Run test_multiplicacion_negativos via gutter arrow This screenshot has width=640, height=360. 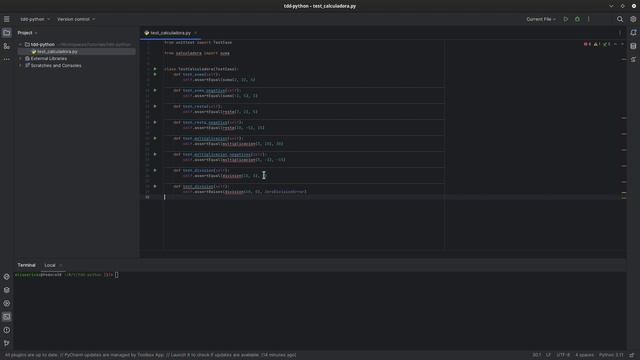coord(155,154)
